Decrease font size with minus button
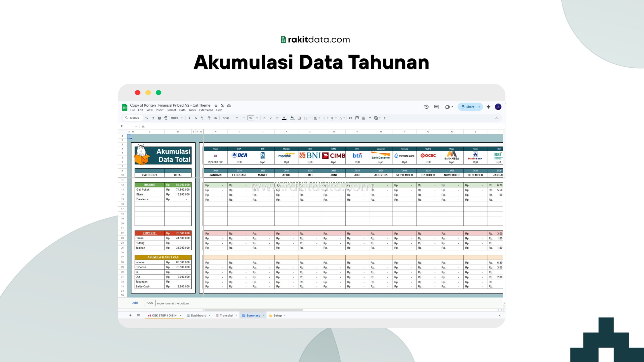Viewport: 644px width, 362px height. (244, 118)
